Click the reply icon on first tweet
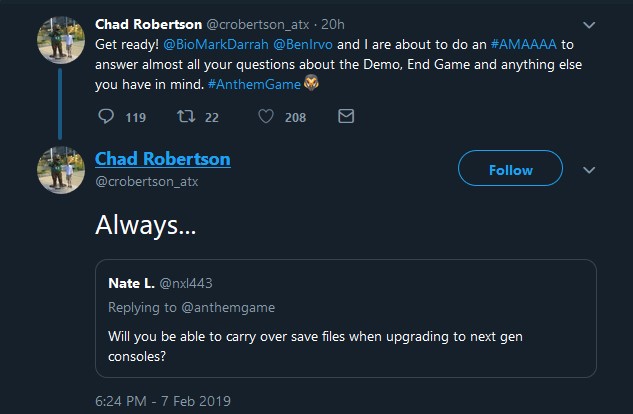The height and width of the screenshot is (414, 633). pyautogui.click(x=107, y=117)
